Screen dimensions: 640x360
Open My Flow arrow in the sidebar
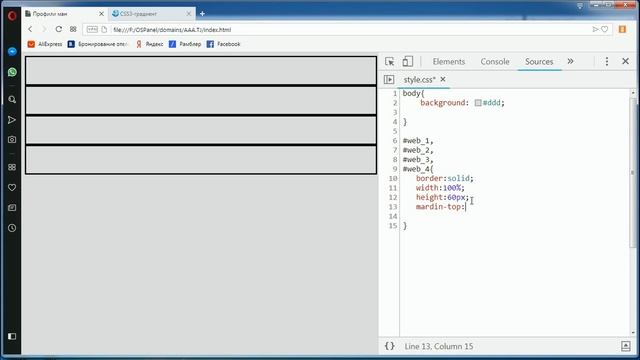(x=12, y=120)
